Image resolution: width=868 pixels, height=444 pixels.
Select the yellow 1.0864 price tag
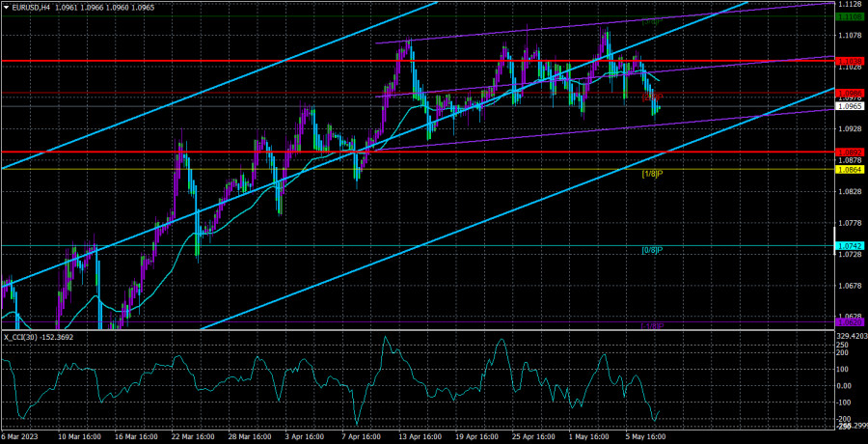click(850, 170)
